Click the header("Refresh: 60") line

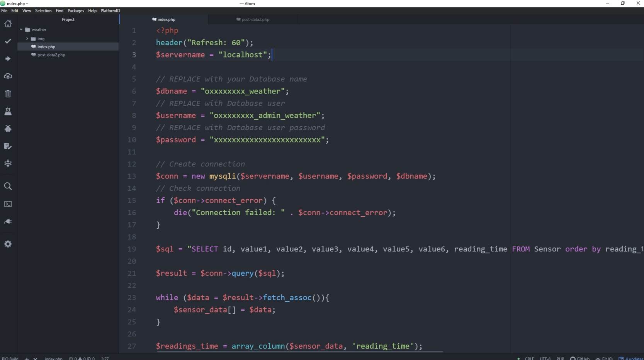coord(204,42)
